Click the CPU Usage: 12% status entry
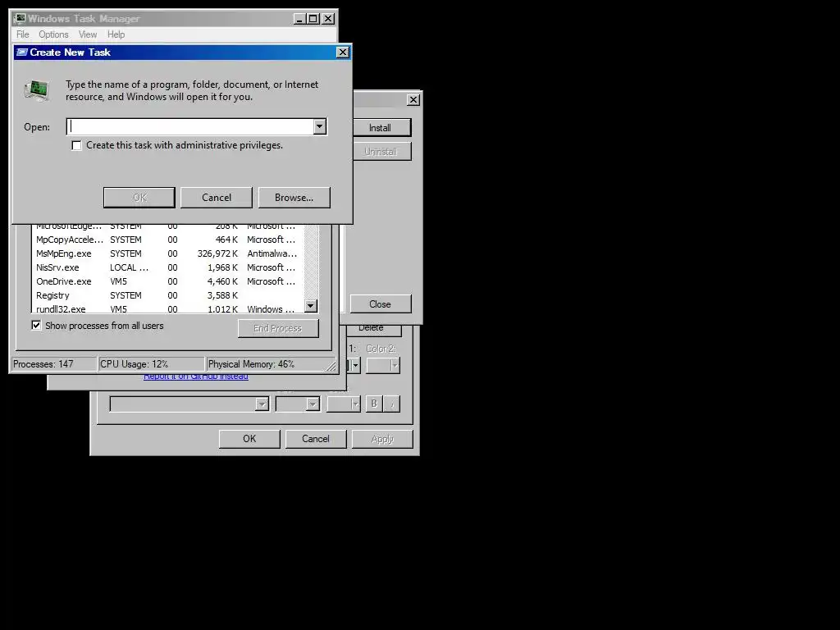Image resolution: width=840 pixels, height=630 pixels. (x=152, y=364)
